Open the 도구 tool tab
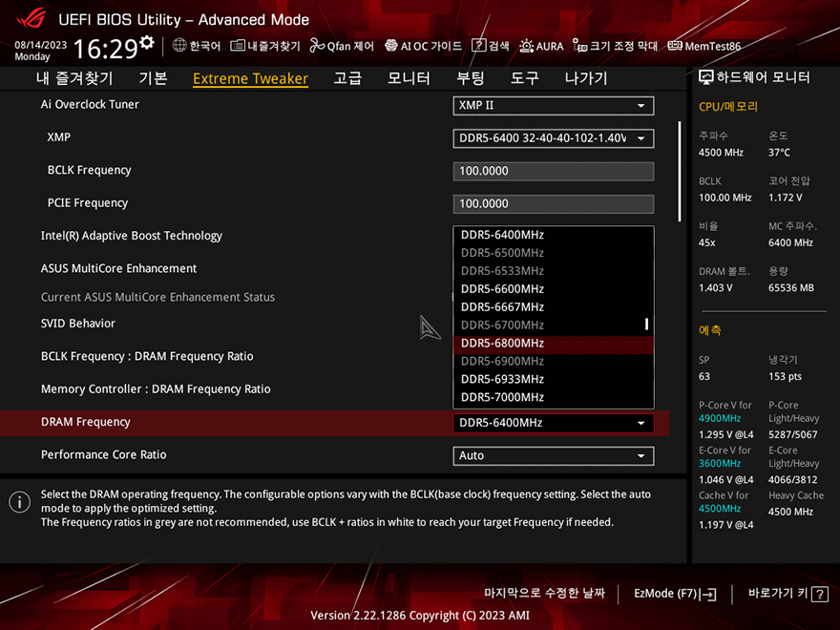 524,78
